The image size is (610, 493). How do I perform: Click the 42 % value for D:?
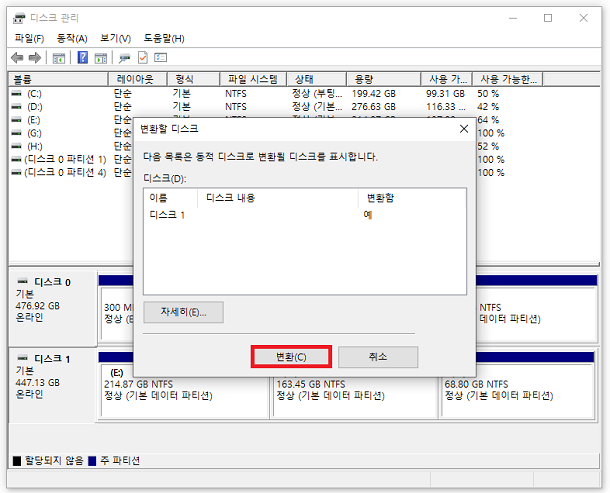[x=488, y=107]
